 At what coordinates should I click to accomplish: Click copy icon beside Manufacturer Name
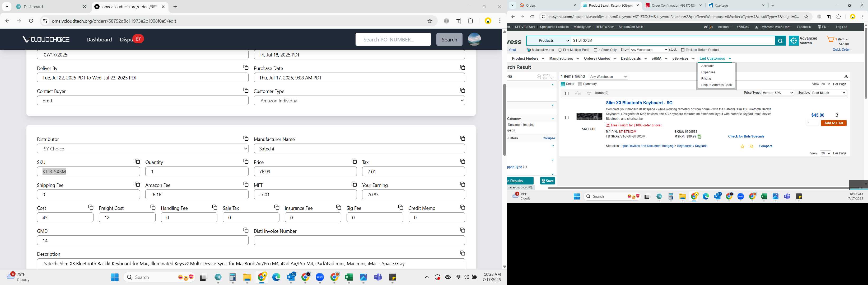point(462,139)
